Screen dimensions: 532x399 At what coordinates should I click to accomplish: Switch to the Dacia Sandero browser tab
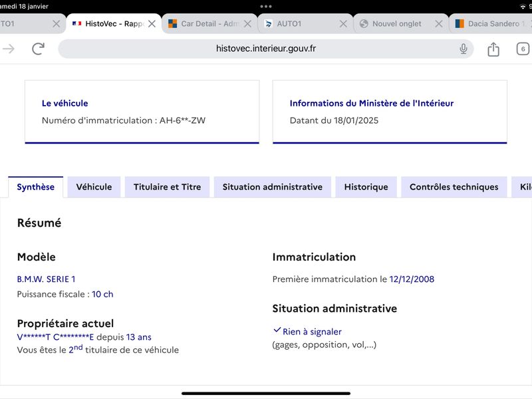[491, 24]
